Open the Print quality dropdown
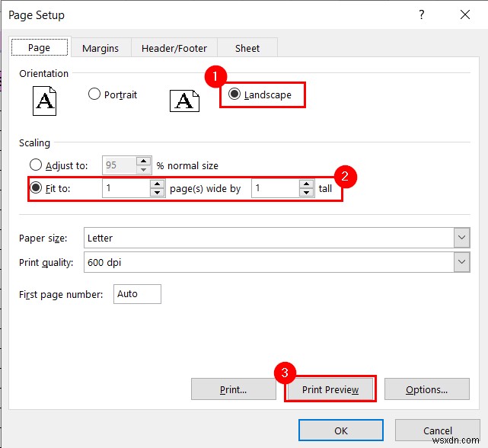This screenshot has width=488, height=448. (462, 262)
